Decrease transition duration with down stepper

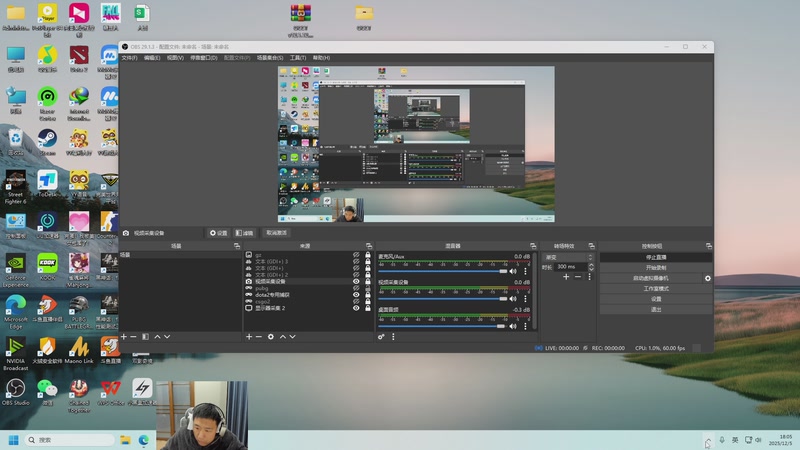(x=591, y=269)
